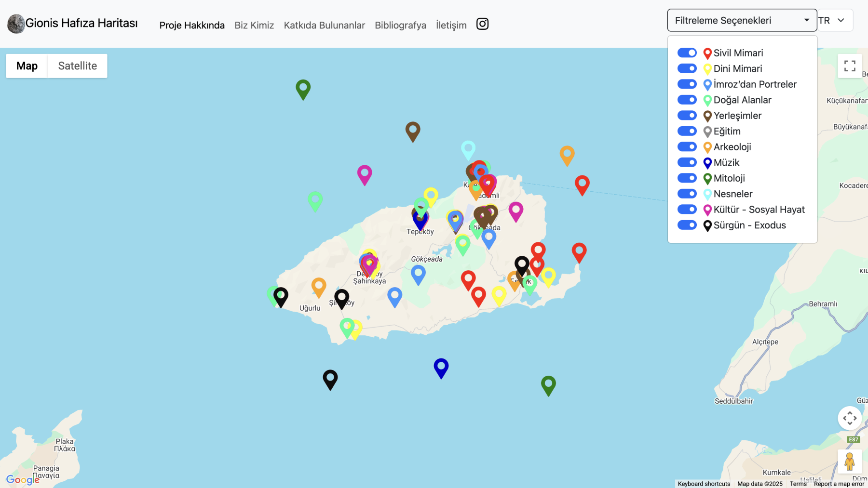This screenshot has width=868, height=488.
Task: Switch to Satellite map view
Action: (x=77, y=66)
